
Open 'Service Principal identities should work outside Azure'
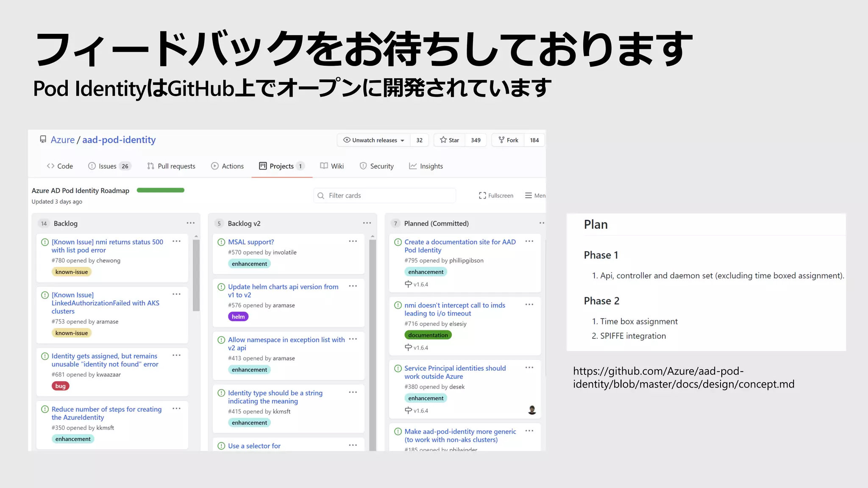tap(455, 372)
